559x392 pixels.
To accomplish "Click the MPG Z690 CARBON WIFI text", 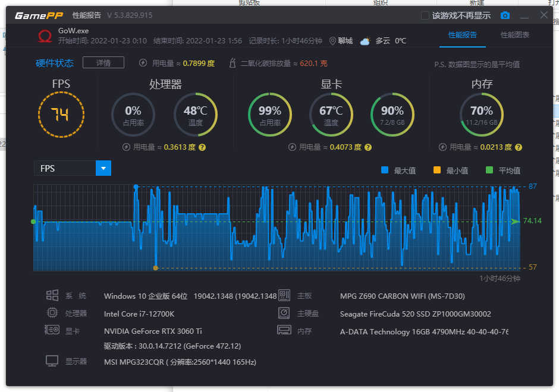I will pyautogui.click(x=403, y=296).
